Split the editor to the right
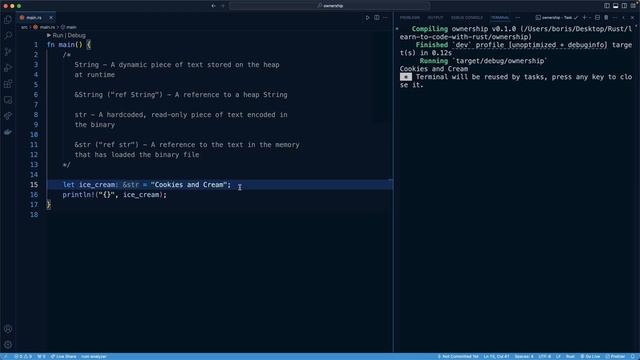 point(377,18)
